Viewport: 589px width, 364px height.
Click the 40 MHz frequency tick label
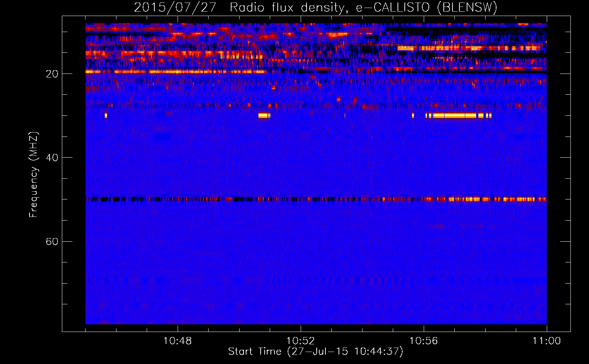click(x=52, y=158)
